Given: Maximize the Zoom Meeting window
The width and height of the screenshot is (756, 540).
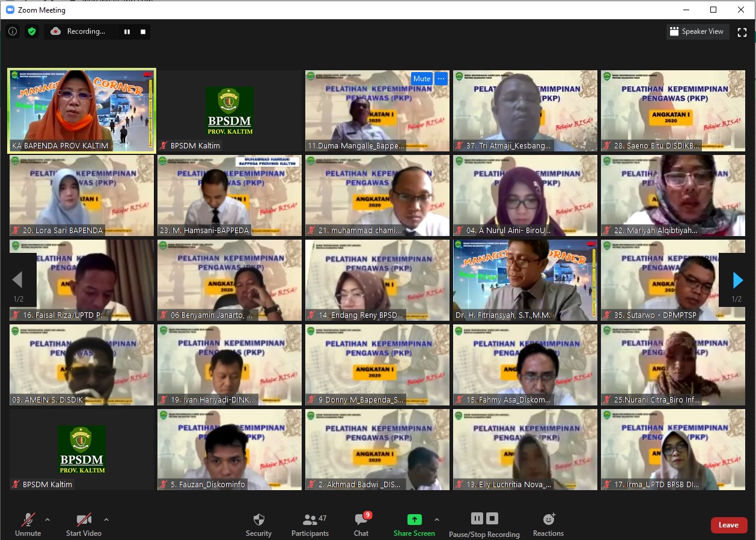Looking at the screenshot, I should click(713, 10).
